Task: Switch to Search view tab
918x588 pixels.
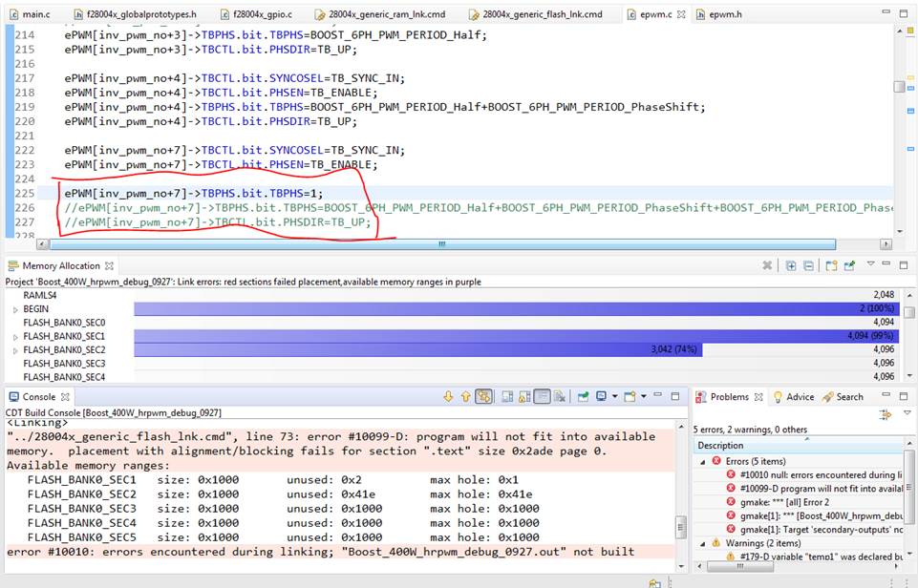Action: click(843, 397)
